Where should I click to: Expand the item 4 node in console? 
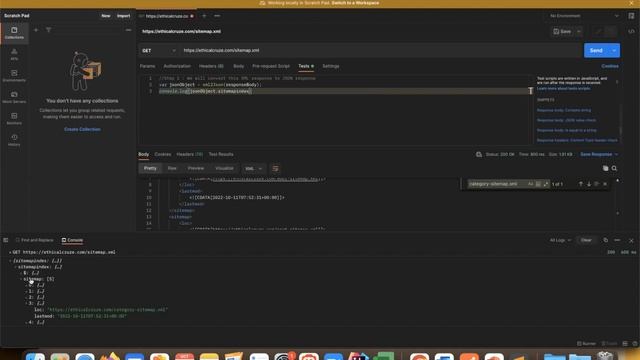[27, 322]
